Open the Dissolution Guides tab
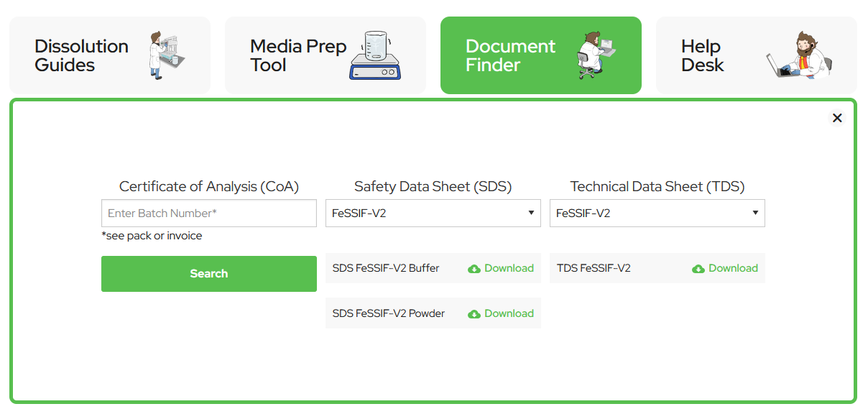868x409 pixels. coord(81,55)
